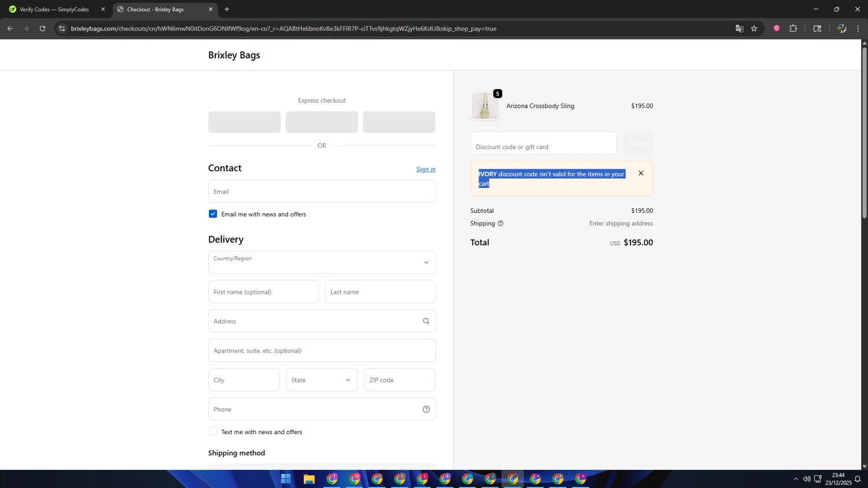The image size is (868, 488).
Task: Click the page vertical scrollbar thumb
Action: point(865,132)
